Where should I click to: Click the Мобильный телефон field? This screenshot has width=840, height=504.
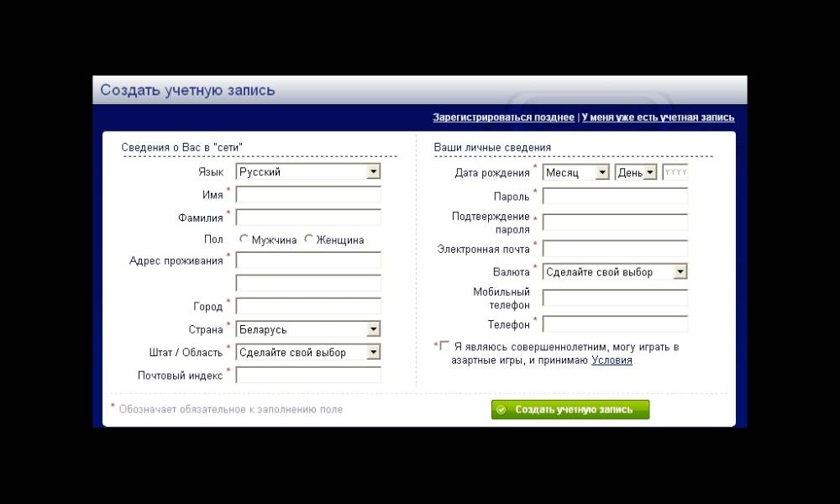(615, 298)
